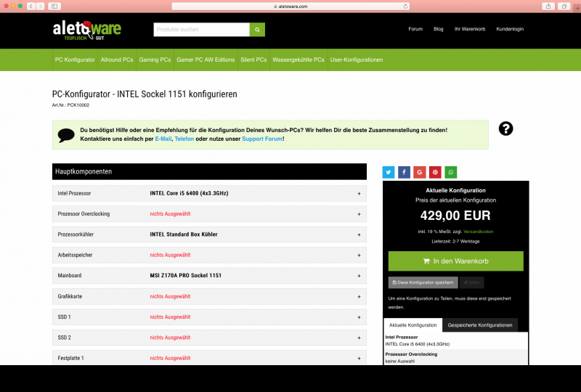Image resolution: width=581 pixels, height=392 pixels.
Task: Open the Forum link
Action: [x=415, y=29]
